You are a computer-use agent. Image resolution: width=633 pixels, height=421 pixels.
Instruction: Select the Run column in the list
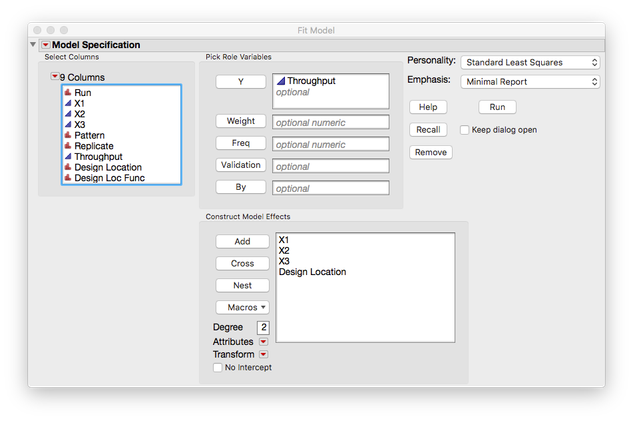[83, 93]
